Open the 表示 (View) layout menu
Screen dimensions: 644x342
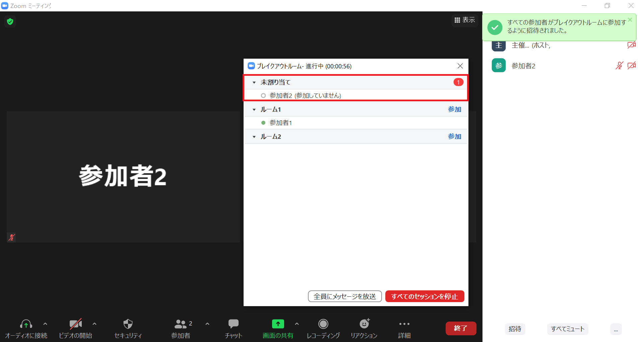pos(464,20)
